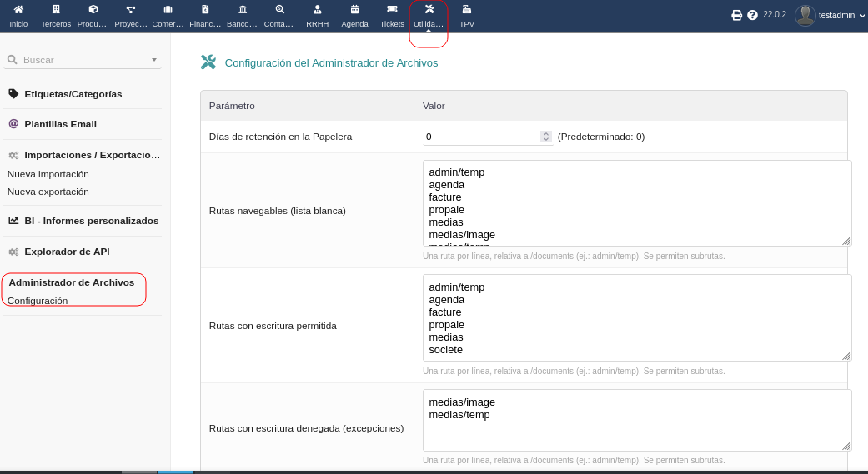Open Plantillas Email menu entry
The width and height of the screenshot is (868, 474).
pos(61,124)
